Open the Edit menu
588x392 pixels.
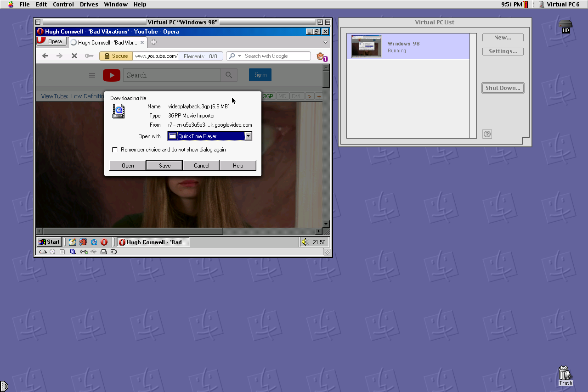point(41,4)
